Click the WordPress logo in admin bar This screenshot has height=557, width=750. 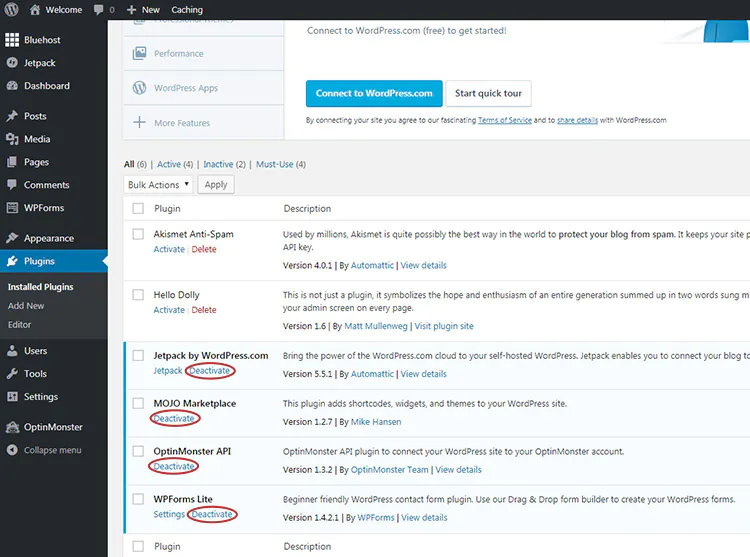(x=11, y=10)
